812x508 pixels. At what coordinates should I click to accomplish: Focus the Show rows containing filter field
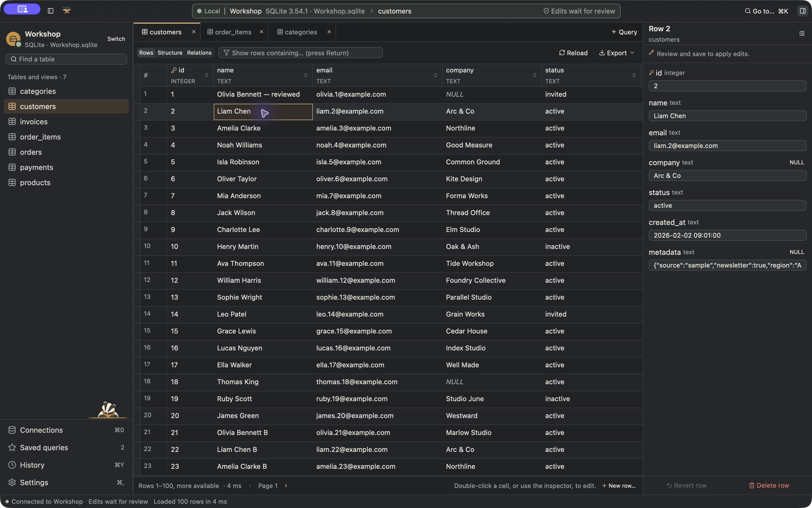pyautogui.click(x=300, y=53)
